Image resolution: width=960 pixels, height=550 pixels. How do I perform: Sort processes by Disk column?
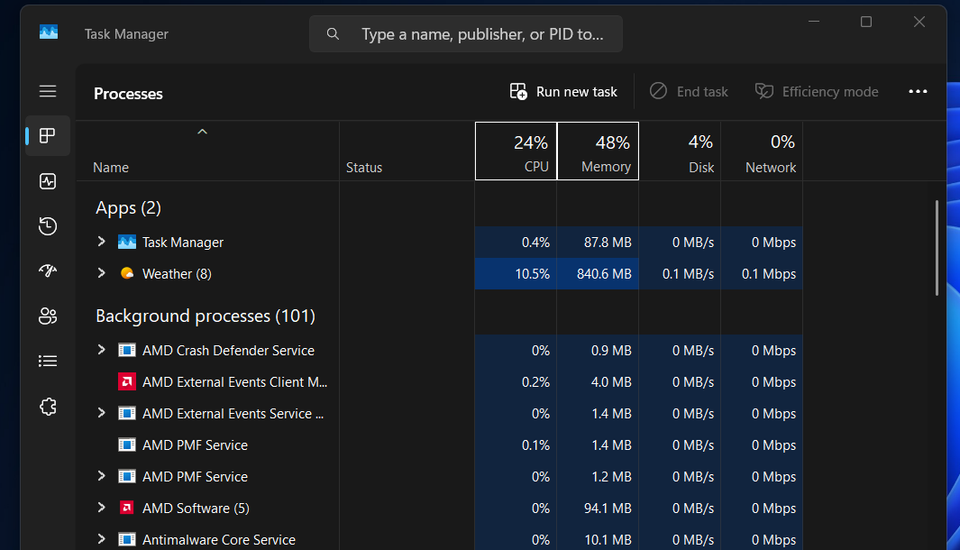point(680,151)
